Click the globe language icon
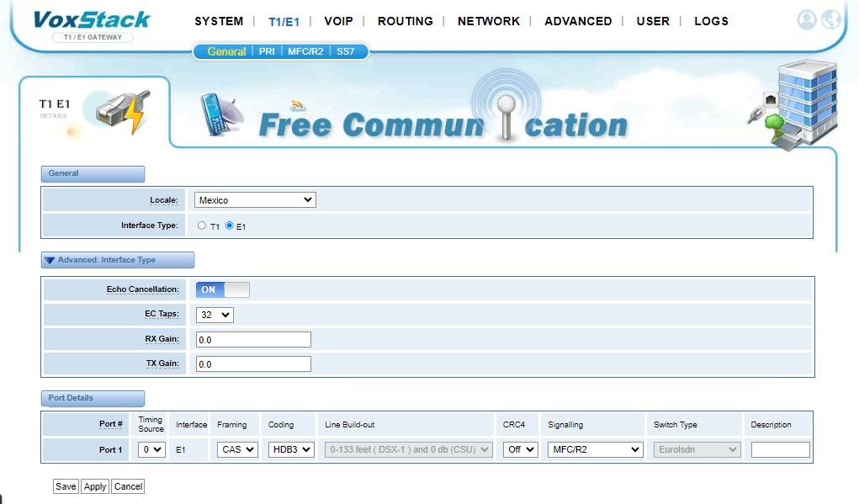859x504 pixels. tap(831, 20)
